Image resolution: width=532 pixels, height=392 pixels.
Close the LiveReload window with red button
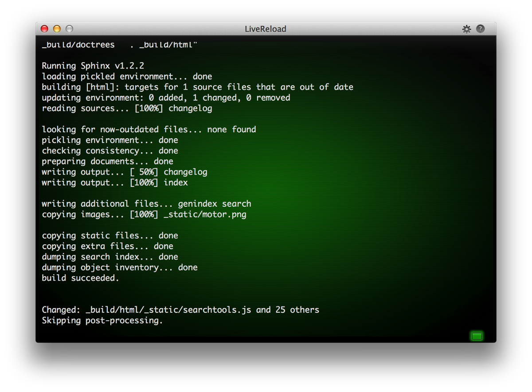point(44,29)
